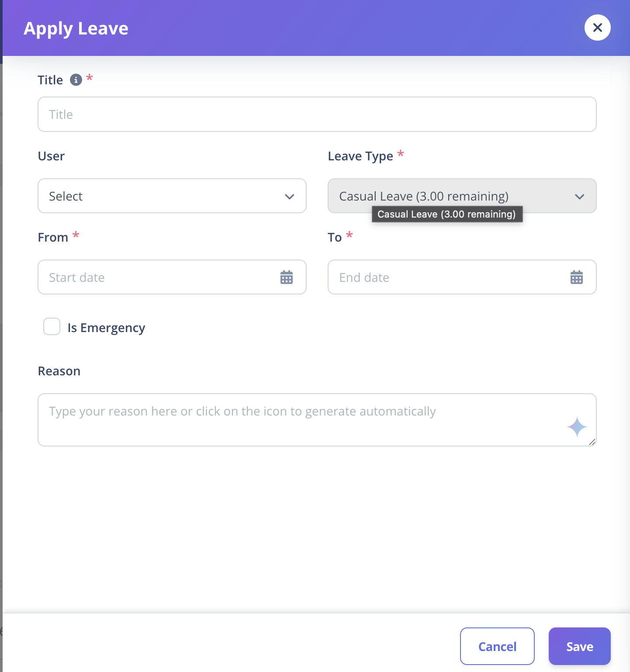Generate reason with the sparkle AI icon
The height and width of the screenshot is (672, 630).
(577, 427)
